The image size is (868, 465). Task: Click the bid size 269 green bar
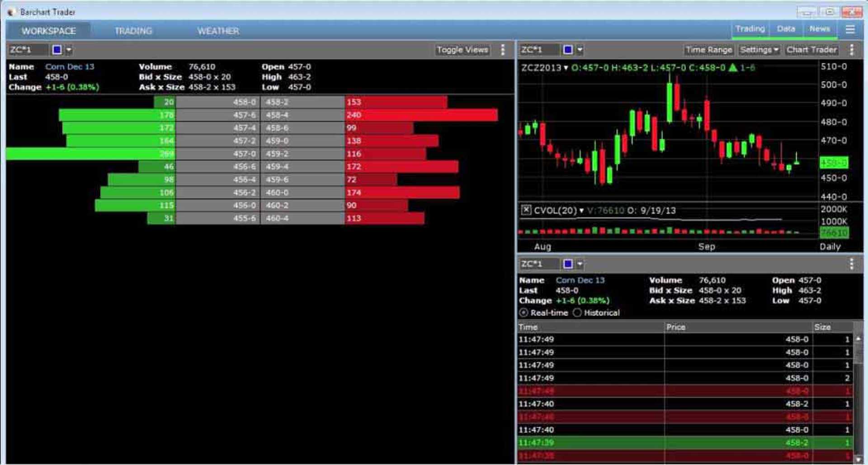pos(91,154)
